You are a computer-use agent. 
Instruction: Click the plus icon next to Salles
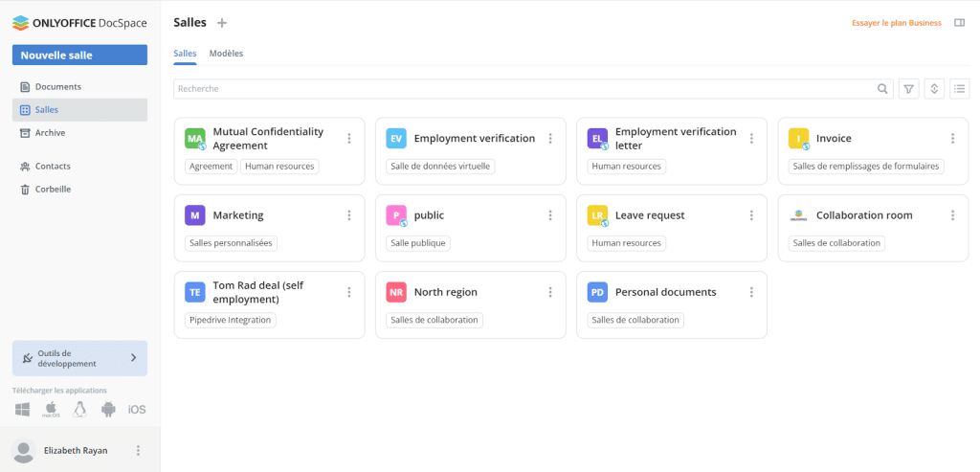pyautogui.click(x=222, y=22)
